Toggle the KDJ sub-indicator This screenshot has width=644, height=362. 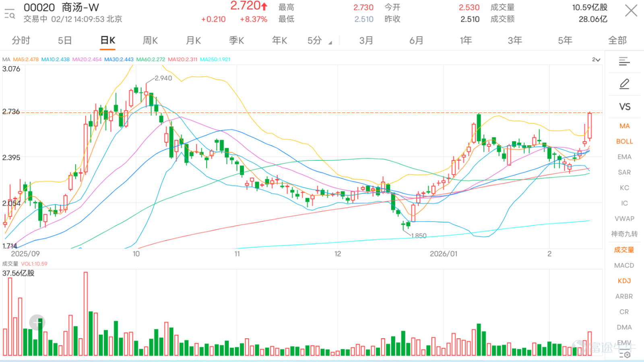[624, 281]
